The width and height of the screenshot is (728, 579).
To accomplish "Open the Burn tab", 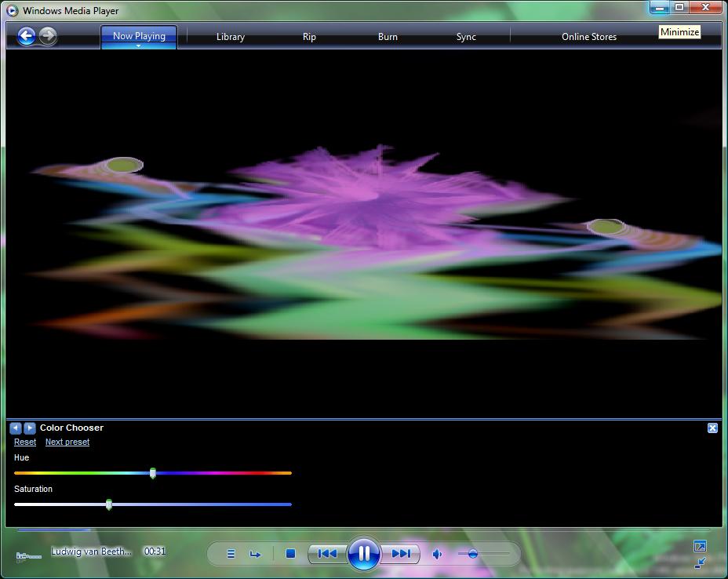I will tap(388, 37).
